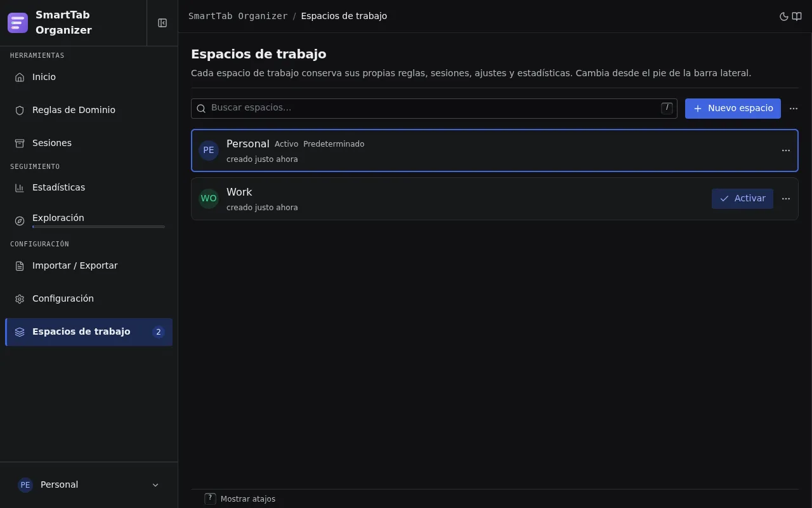Click 'creado justo ahora' under Personal
This screenshot has width=812, height=508.
[x=262, y=159]
